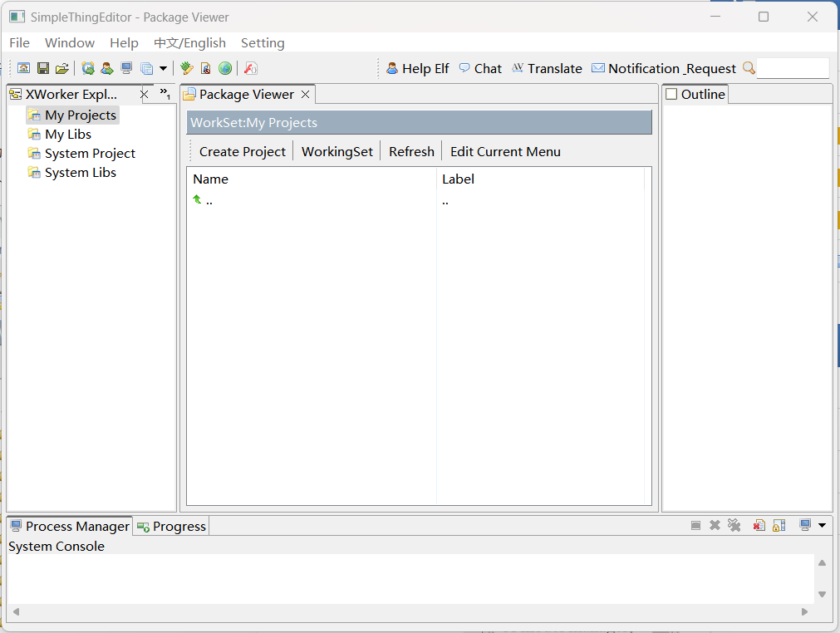The height and width of the screenshot is (633, 840).
Task: Select System Libs in the explorer tree
Action: coord(80,173)
